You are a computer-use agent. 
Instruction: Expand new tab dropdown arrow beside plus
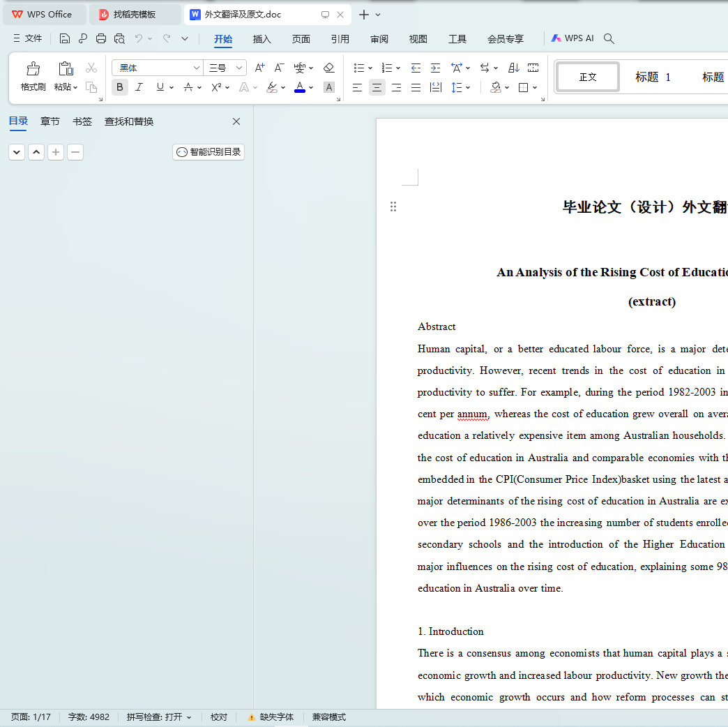coord(378,15)
